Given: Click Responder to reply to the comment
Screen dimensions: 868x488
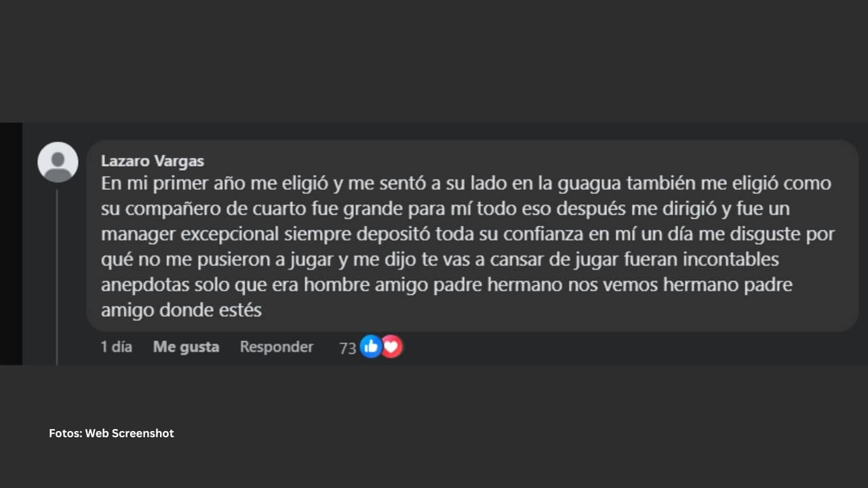Looking at the screenshot, I should [276, 346].
